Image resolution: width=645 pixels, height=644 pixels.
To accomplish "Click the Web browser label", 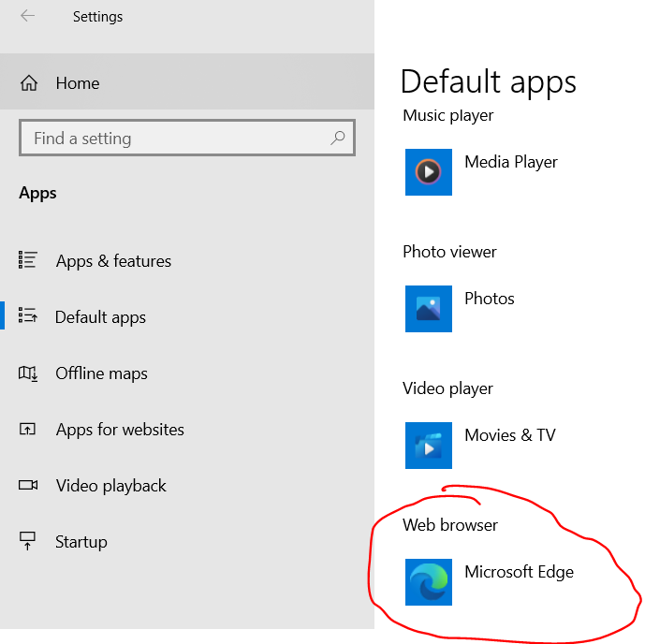I will (450, 525).
